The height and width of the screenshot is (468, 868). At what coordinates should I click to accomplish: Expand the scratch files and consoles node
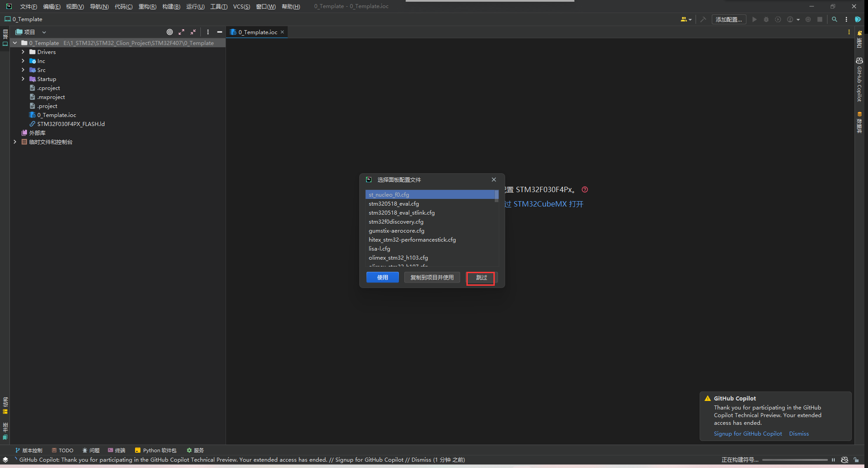15,142
